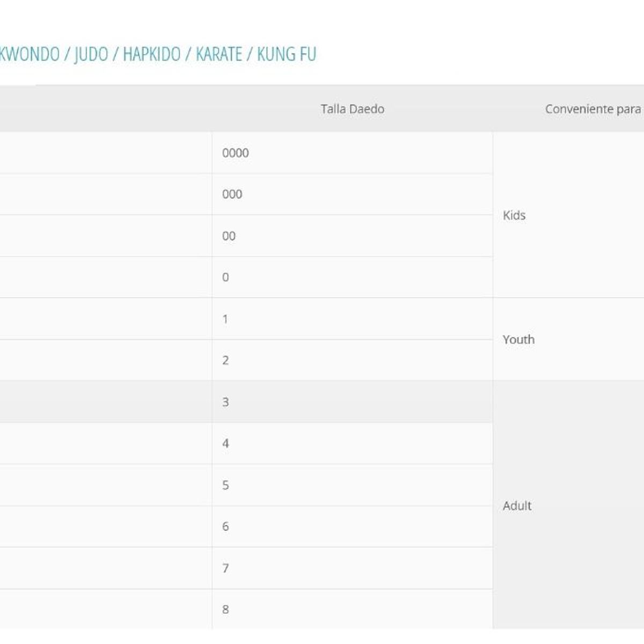Image resolution: width=644 pixels, height=644 pixels.
Task: Select HAPKIDO in the page heading
Action: tap(151, 54)
